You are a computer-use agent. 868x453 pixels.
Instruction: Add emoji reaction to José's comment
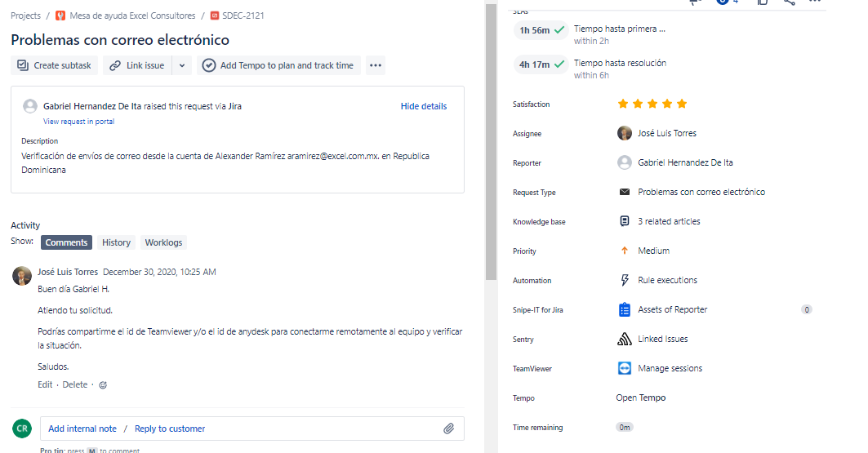(103, 385)
